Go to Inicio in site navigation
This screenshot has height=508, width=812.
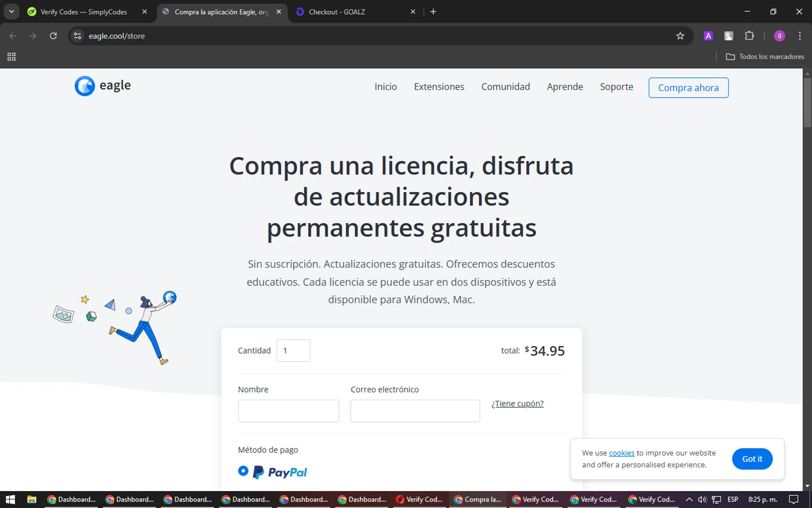point(385,87)
